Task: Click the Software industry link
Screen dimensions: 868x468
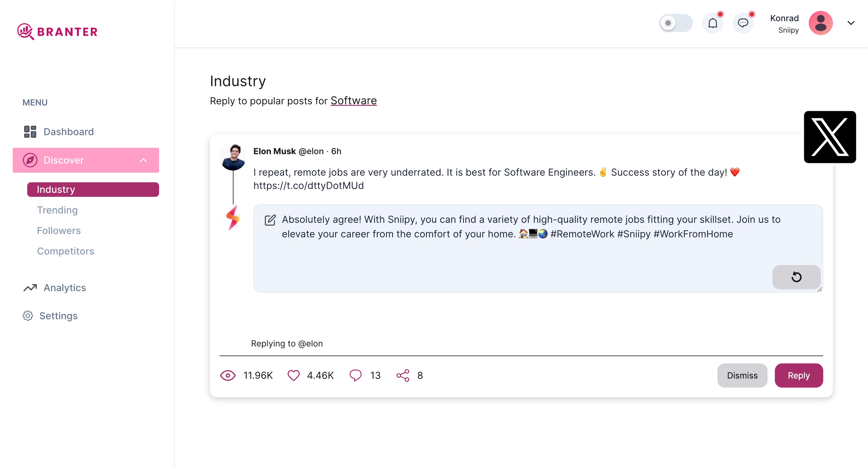Action: tap(354, 100)
